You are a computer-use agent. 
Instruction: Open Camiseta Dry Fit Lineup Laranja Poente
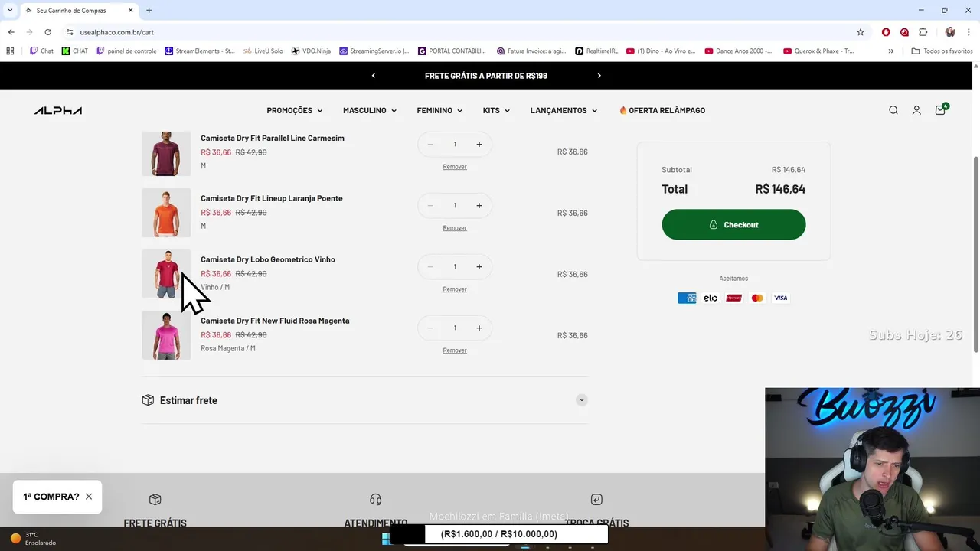(x=272, y=198)
